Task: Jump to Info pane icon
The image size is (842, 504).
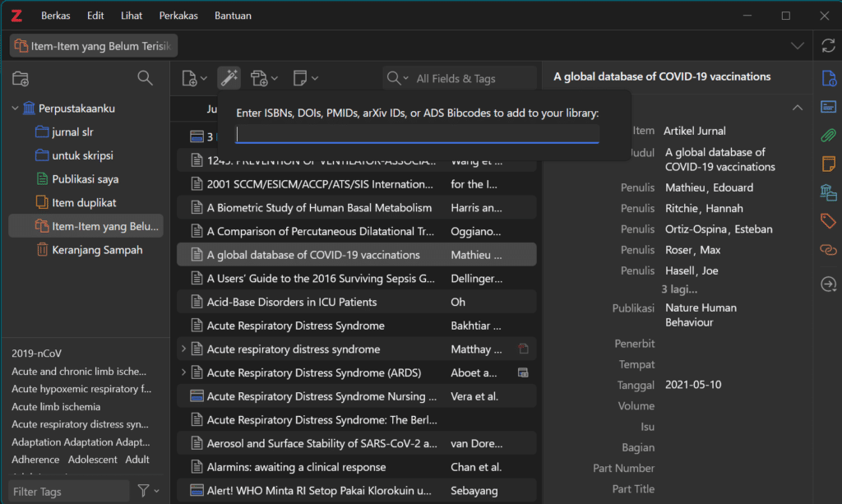Action: click(x=829, y=78)
